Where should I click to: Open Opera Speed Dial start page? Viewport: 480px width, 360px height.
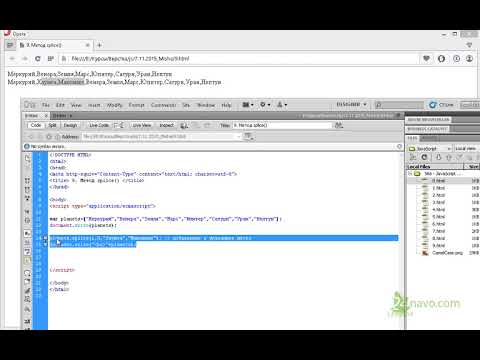pos(51,59)
